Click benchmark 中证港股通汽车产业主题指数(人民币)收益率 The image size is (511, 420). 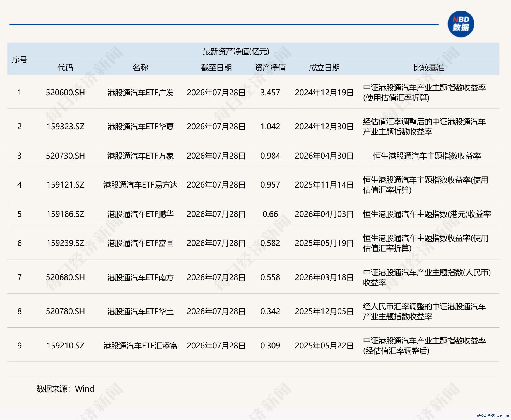(427, 277)
